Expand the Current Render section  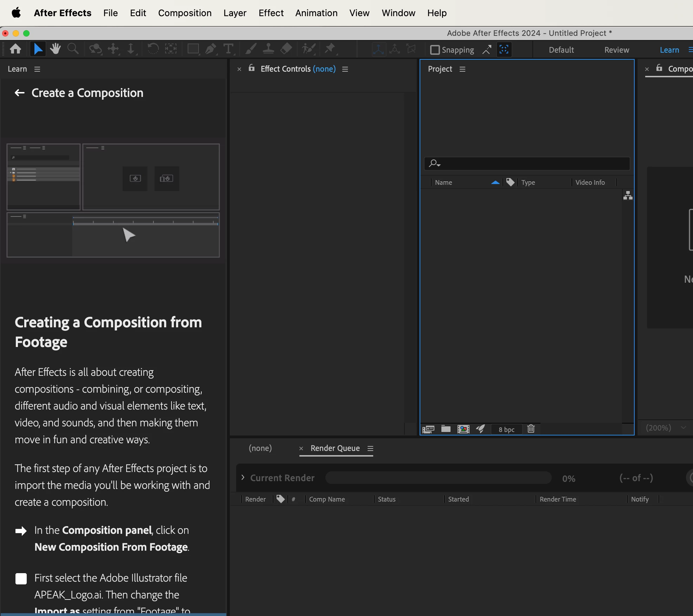(x=243, y=477)
